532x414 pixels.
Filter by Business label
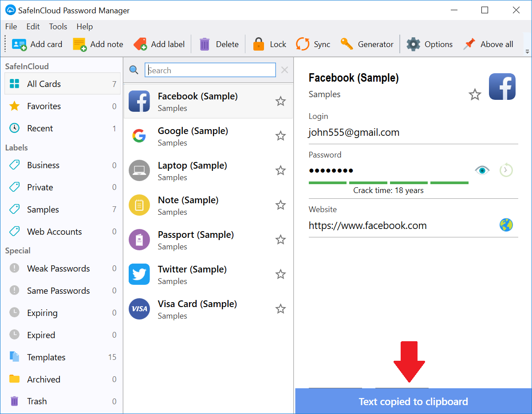(63, 165)
